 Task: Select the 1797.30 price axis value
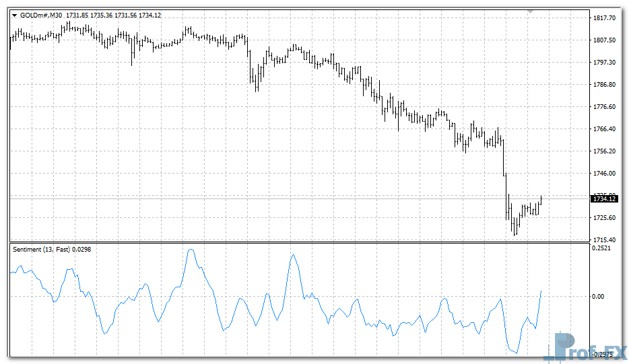[x=604, y=63]
